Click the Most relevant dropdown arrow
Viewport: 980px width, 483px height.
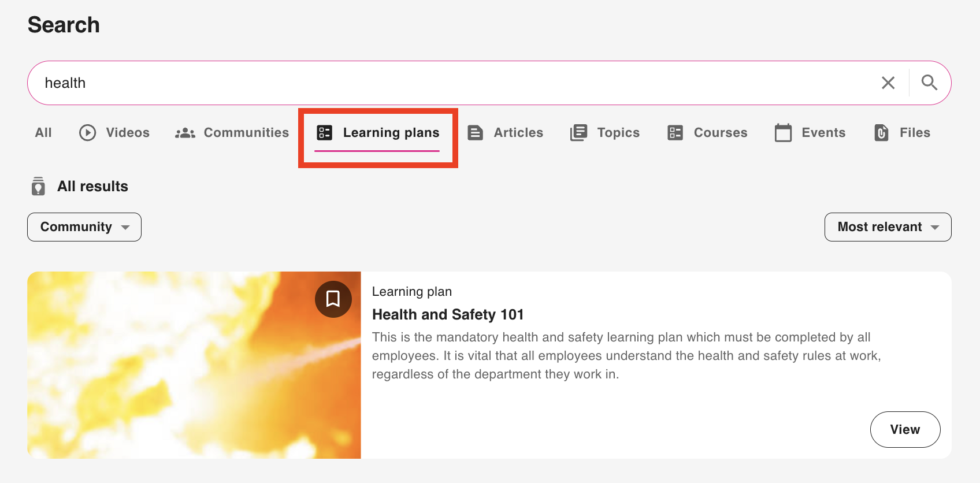[x=935, y=228]
